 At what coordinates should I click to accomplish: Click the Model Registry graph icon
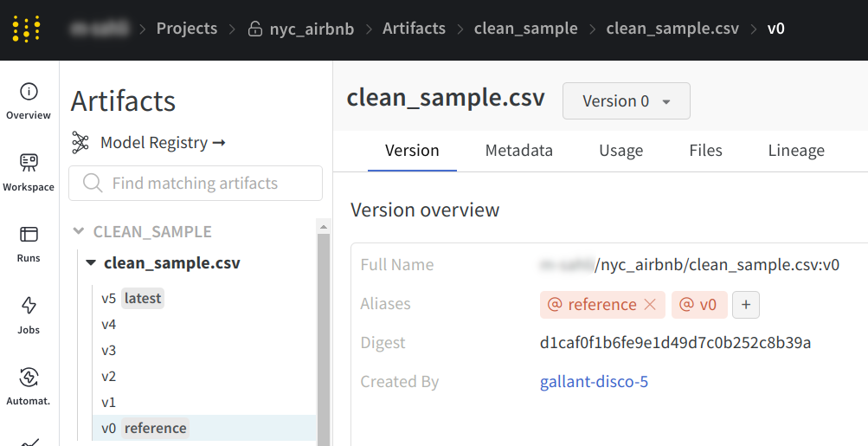[x=80, y=143]
